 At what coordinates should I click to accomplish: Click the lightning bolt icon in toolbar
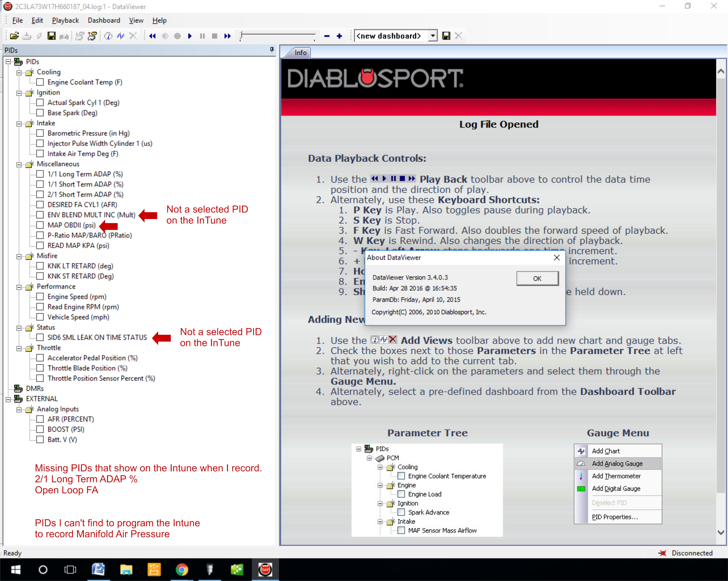39,36
